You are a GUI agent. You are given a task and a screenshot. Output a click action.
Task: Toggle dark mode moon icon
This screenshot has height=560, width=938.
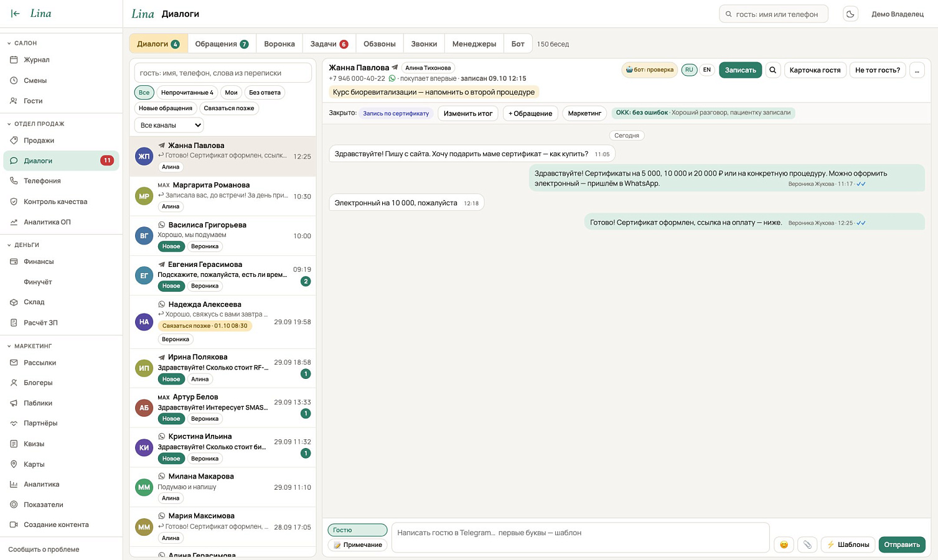tap(850, 14)
